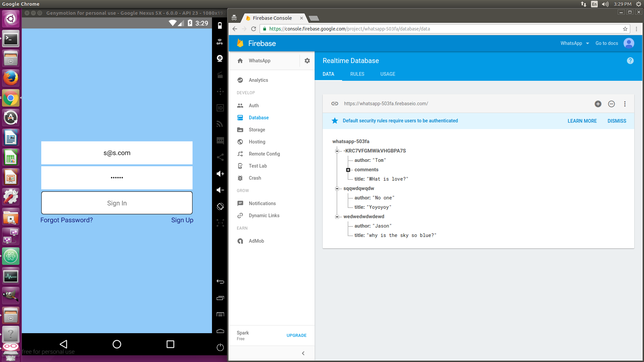Screen dimensions: 644x362
Task: Expand the comments node
Action: coord(348,170)
